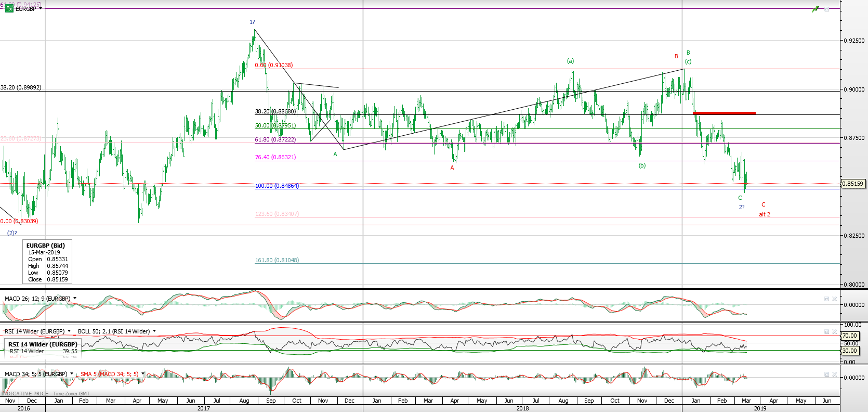Screen dimensions: 868x412
Task: Click the green Fx instrument icon beside EURGBP
Action: click(9, 9)
